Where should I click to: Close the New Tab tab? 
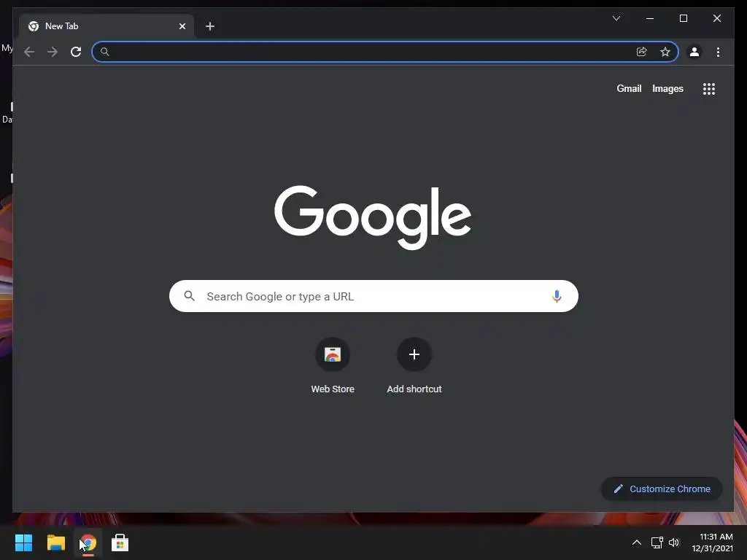(x=182, y=26)
